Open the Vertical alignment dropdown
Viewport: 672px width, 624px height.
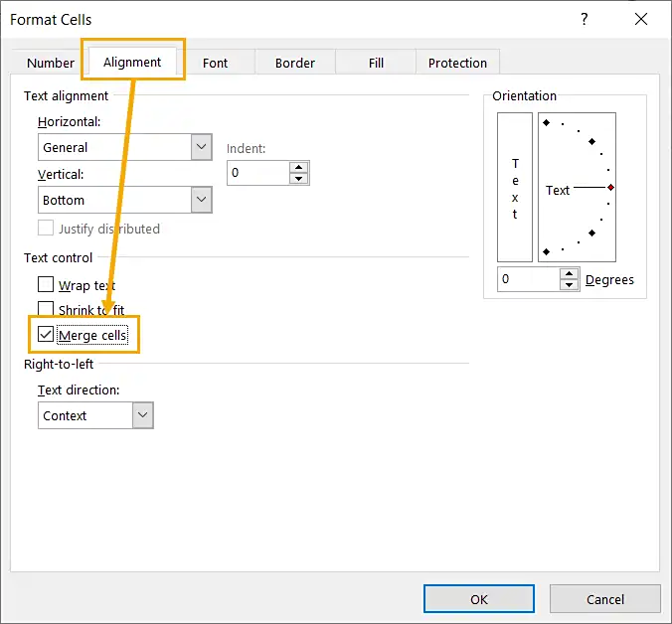coord(202,200)
